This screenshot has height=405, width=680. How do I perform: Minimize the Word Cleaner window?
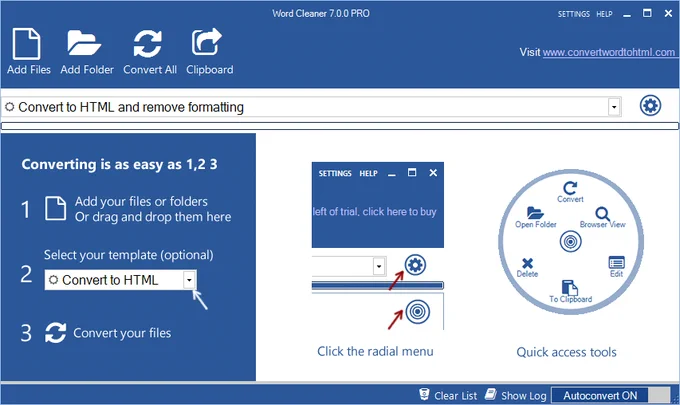(x=627, y=14)
